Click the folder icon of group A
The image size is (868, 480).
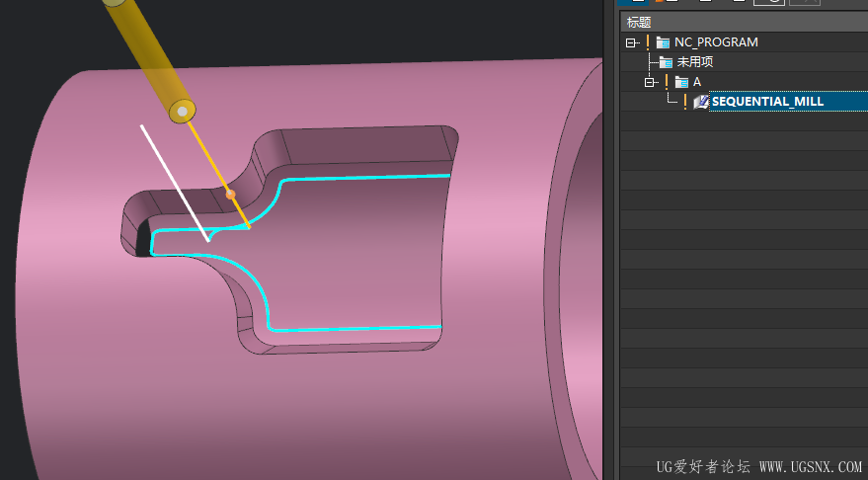coord(681,83)
